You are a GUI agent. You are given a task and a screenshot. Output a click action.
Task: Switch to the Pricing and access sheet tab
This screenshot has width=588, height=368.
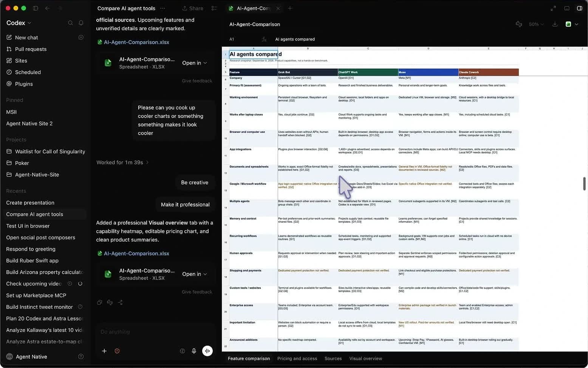[x=297, y=359]
